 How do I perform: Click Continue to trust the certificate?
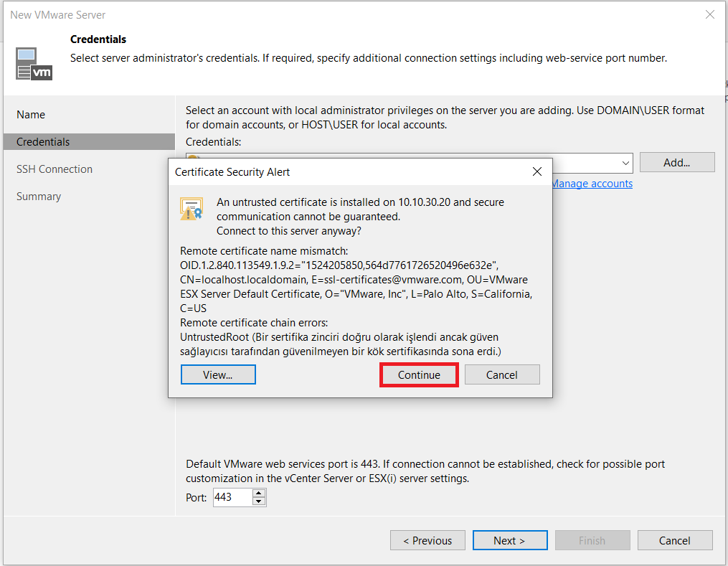[419, 375]
